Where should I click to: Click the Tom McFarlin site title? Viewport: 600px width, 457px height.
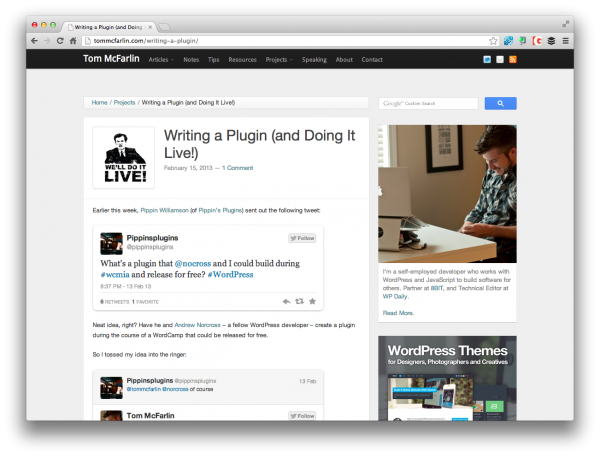tap(111, 59)
